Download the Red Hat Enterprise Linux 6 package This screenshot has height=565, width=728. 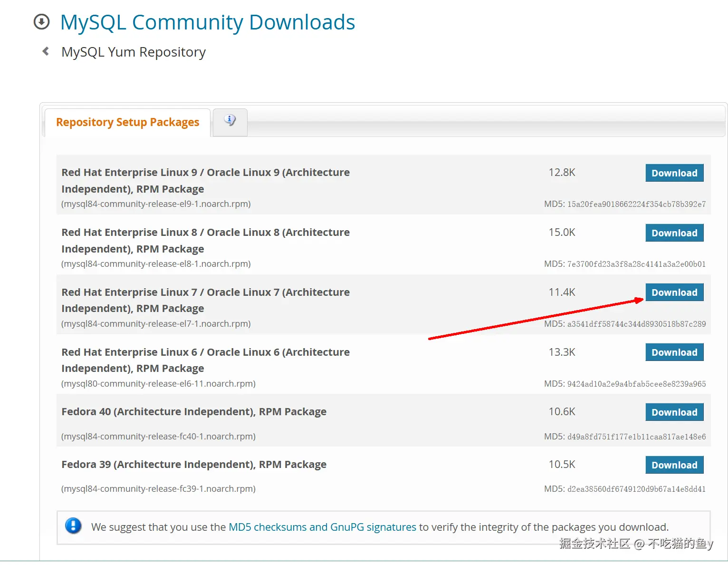[674, 352]
